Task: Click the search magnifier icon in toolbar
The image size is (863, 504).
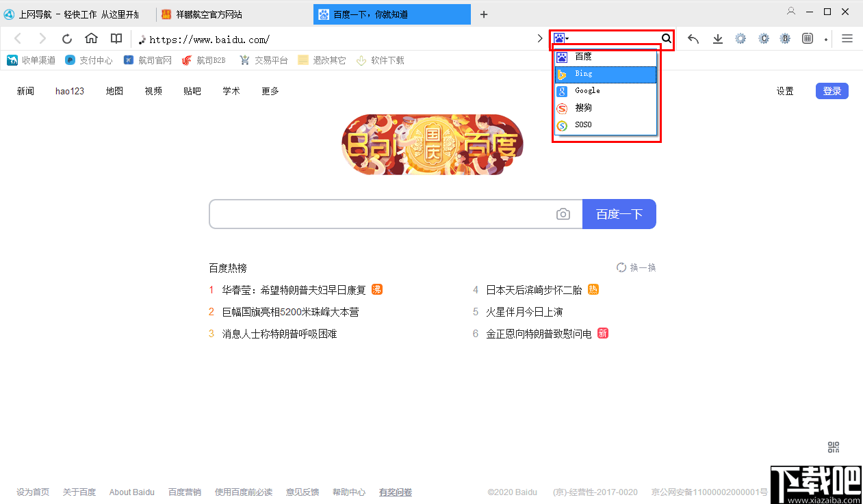Action: [x=666, y=39]
